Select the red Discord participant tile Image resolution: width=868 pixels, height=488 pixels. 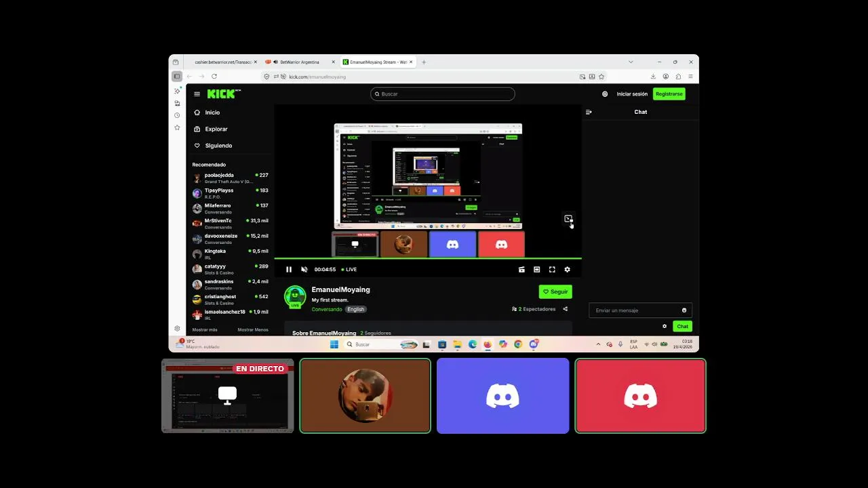click(x=641, y=396)
